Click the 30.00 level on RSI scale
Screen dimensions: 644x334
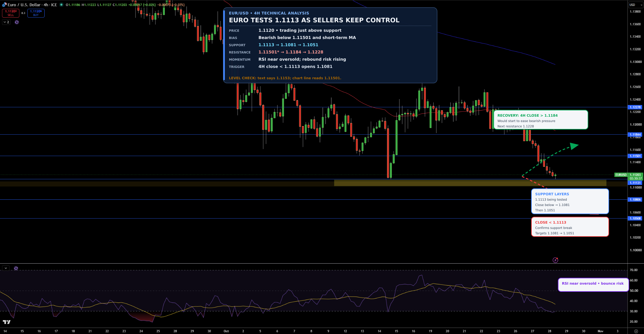(634, 311)
